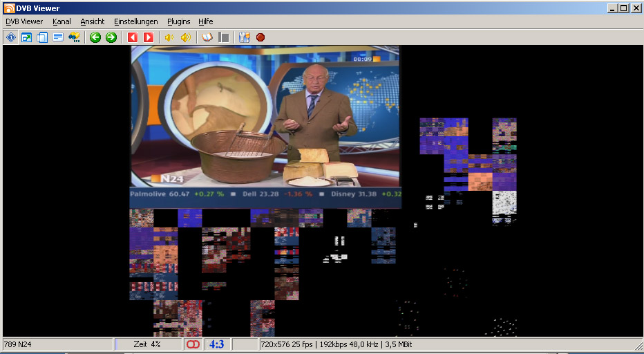Viewport: 644px width, 354px height.
Task: Open the Plugins menu
Action: pos(178,21)
